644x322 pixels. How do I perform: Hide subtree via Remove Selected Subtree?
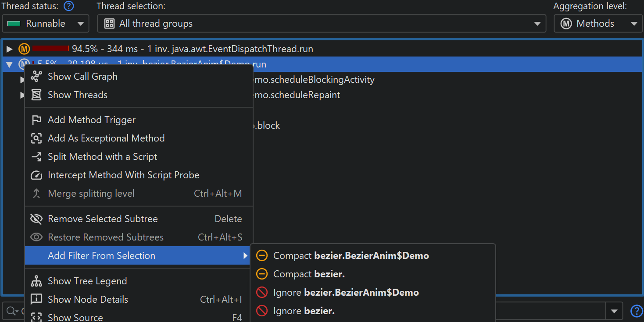tap(103, 219)
